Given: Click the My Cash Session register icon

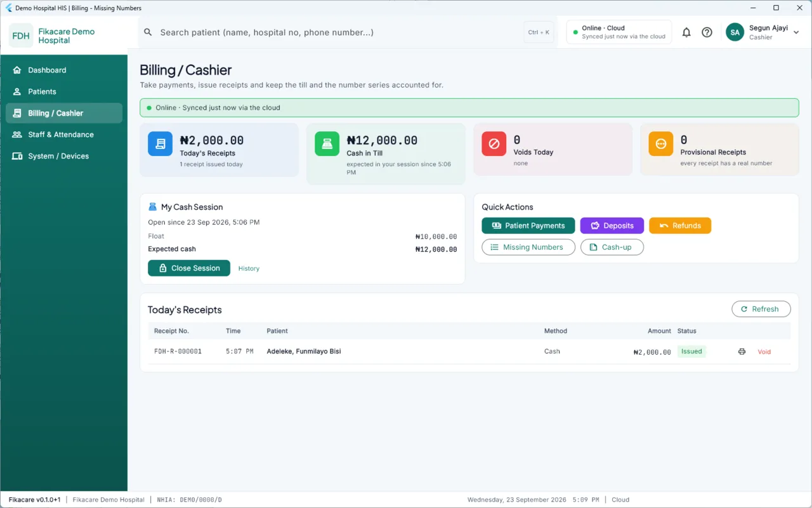Looking at the screenshot, I should pyautogui.click(x=152, y=207).
